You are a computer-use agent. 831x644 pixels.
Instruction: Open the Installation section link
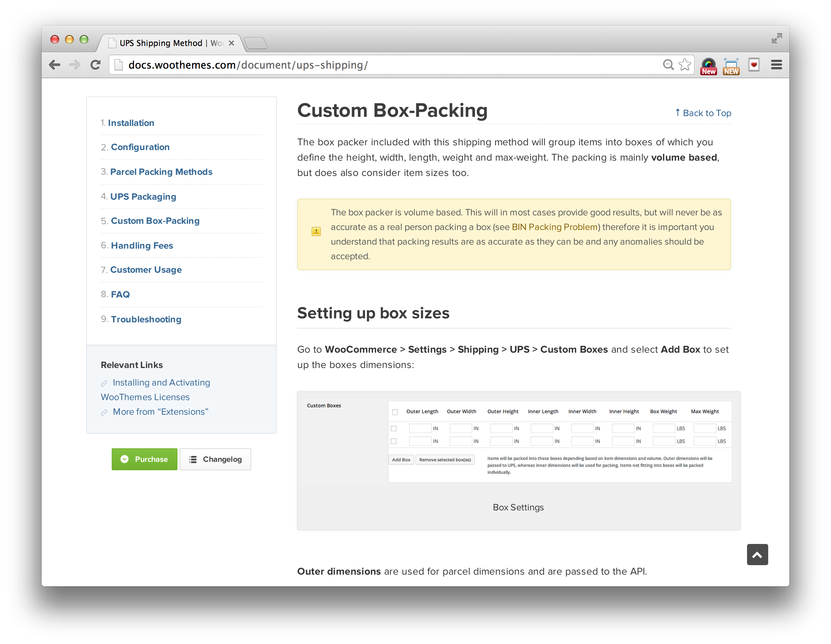point(131,123)
